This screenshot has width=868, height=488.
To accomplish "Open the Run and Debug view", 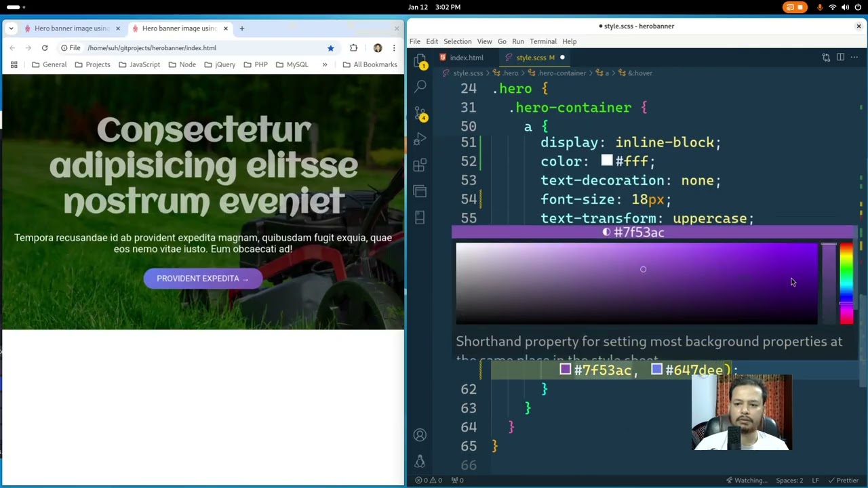I will pos(420,139).
